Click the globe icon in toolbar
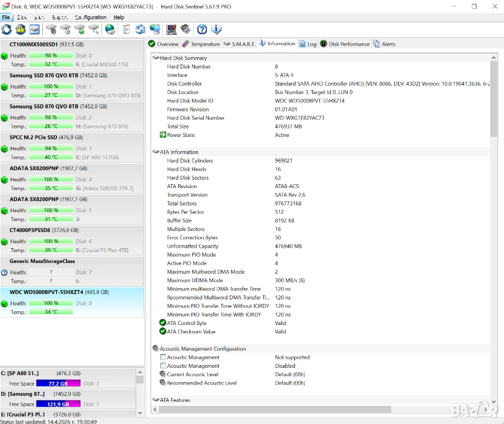The height and width of the screenshot is (424, 504). (x=110, y=30)
